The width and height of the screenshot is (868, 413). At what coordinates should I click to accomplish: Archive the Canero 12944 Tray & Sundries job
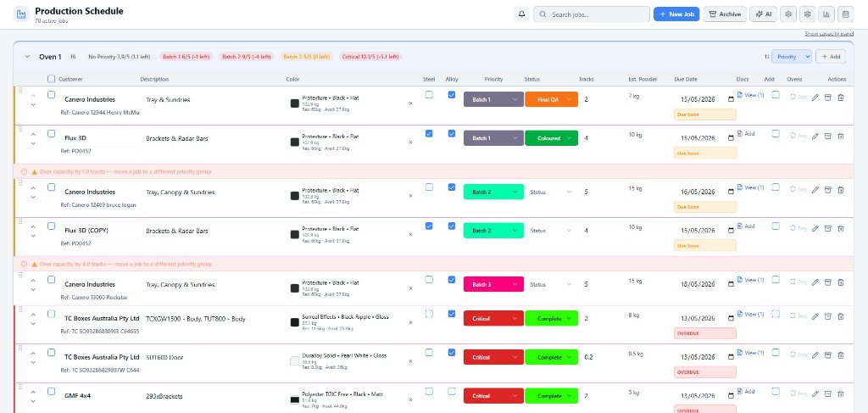coord(828,98)
